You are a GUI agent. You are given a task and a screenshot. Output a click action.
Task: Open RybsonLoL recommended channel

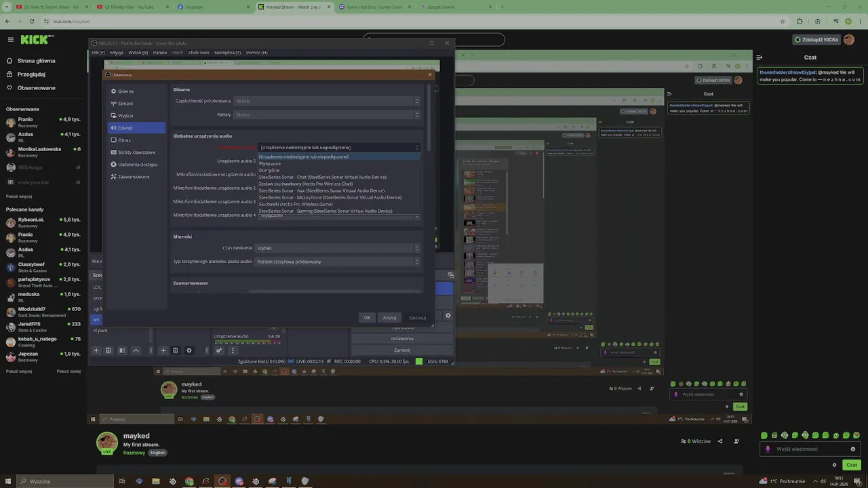43,222
